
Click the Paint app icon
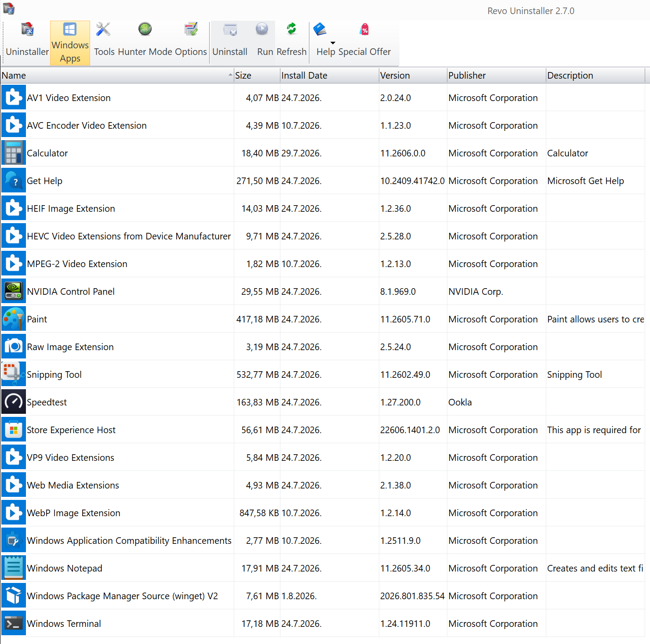pos(14,319)
